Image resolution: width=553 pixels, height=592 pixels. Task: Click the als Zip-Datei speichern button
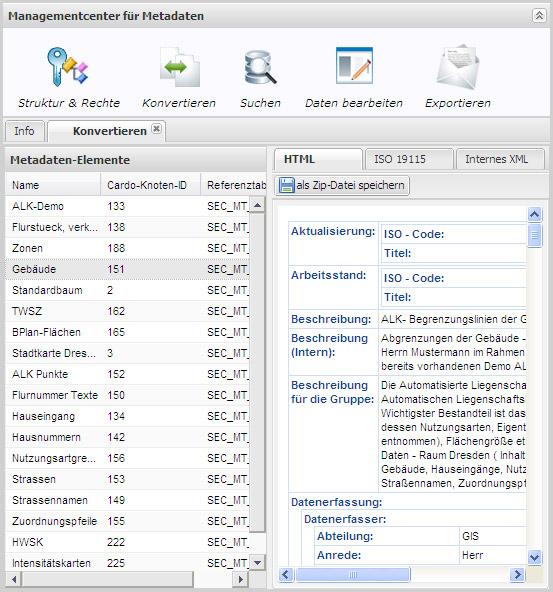click(x=342, y=185)
